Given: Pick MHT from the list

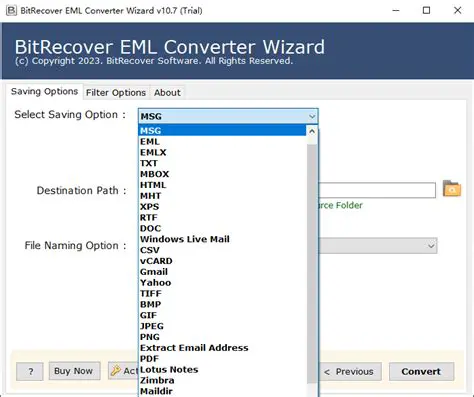Looking at the screenshot, I should coord(222,196).
